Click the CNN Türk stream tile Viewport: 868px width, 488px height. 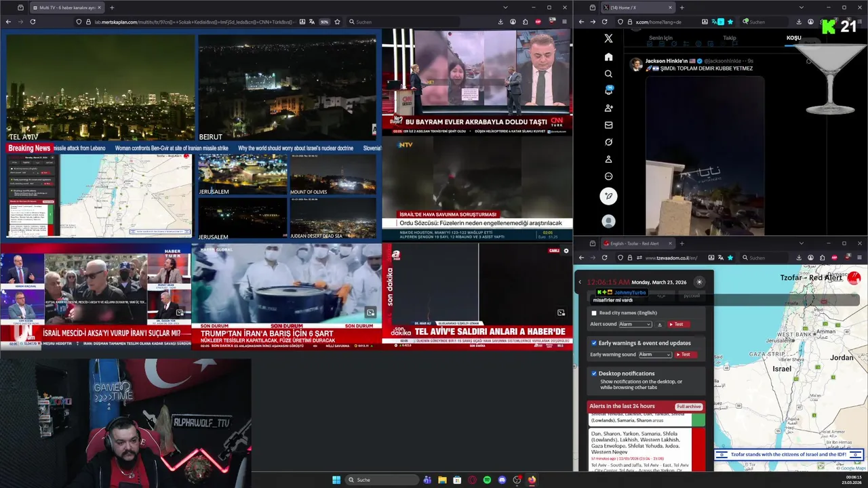pos(477,82)
